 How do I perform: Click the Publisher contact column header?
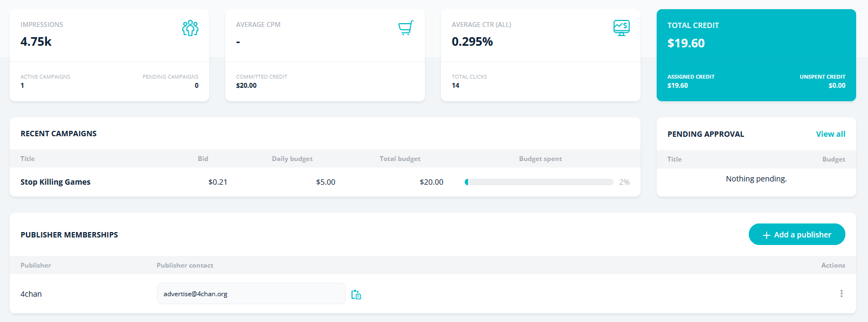pyautogui.click(x=185, y=265)
